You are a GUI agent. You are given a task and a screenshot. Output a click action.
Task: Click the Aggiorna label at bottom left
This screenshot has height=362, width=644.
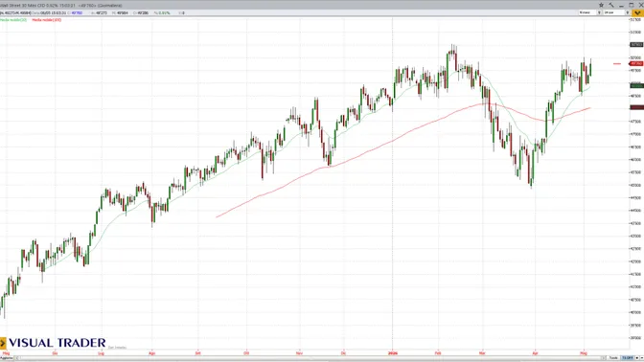tap(7, 358)
